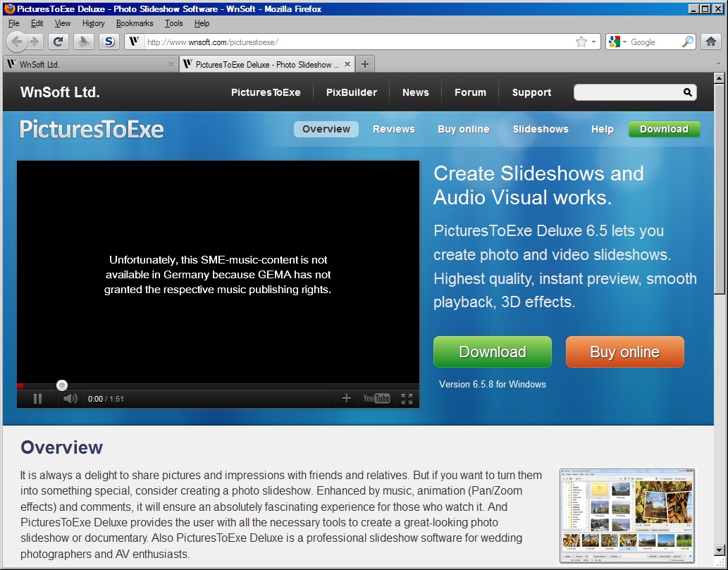
Task: Click the vertical scrollbar thumb
Action: click(719, 188)
